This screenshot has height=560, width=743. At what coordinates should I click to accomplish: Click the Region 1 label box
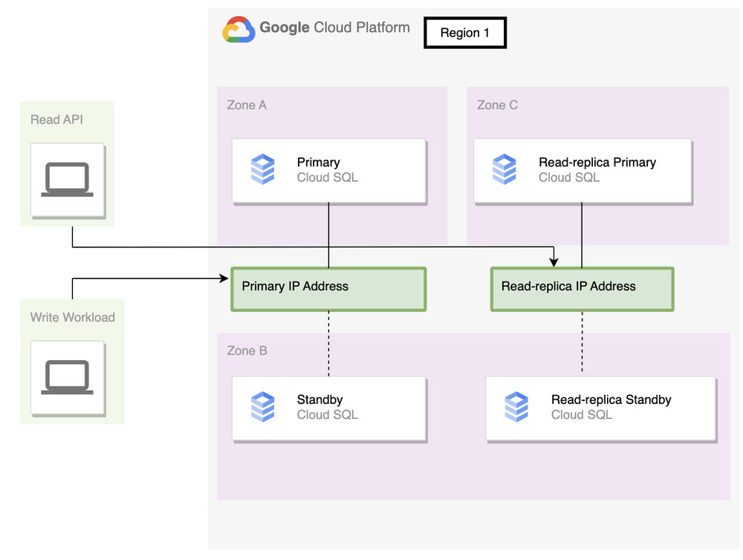(465, 33)
